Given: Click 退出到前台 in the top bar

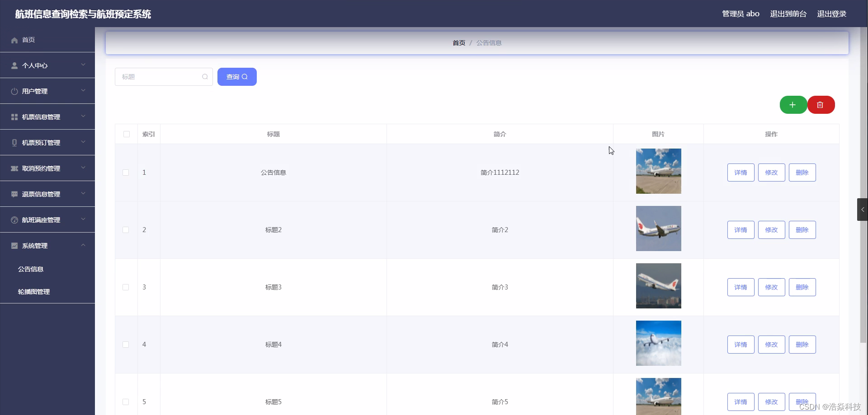Looking at the screenshot, I should (788, 14).
